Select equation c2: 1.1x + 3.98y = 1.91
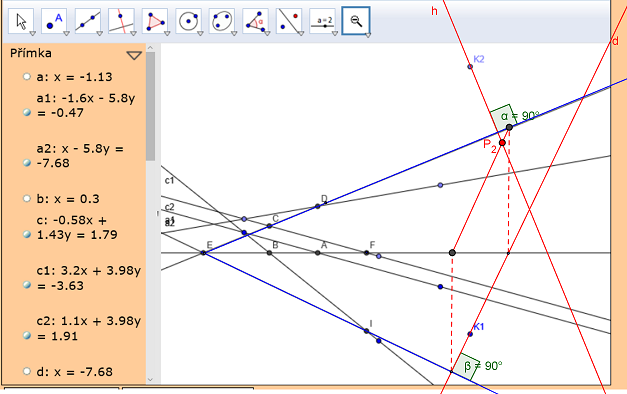 click(88, 328)
